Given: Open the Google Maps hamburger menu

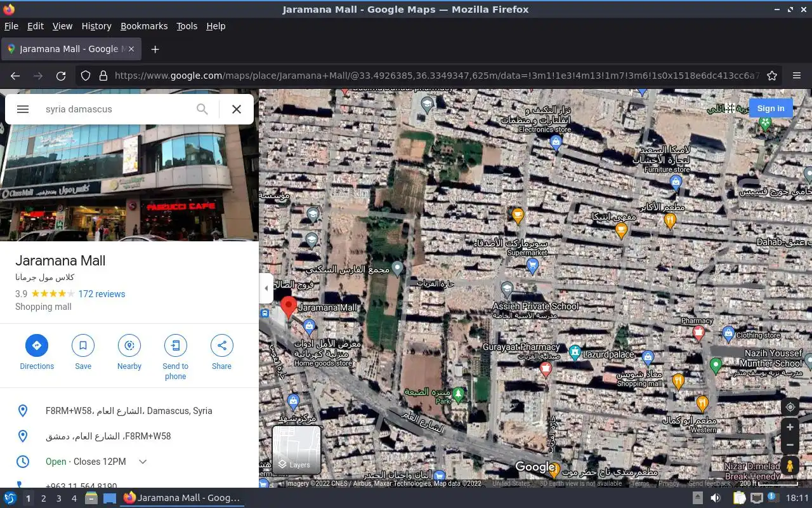Looking at the screenshot, I should (23, 109).
